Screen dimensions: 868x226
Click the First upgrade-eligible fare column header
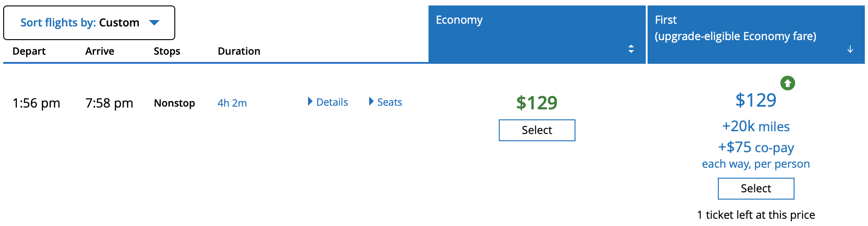point(735,28)
